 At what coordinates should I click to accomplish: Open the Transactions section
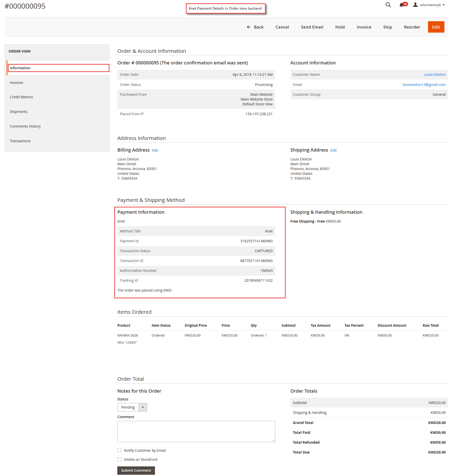pos(20,141)
